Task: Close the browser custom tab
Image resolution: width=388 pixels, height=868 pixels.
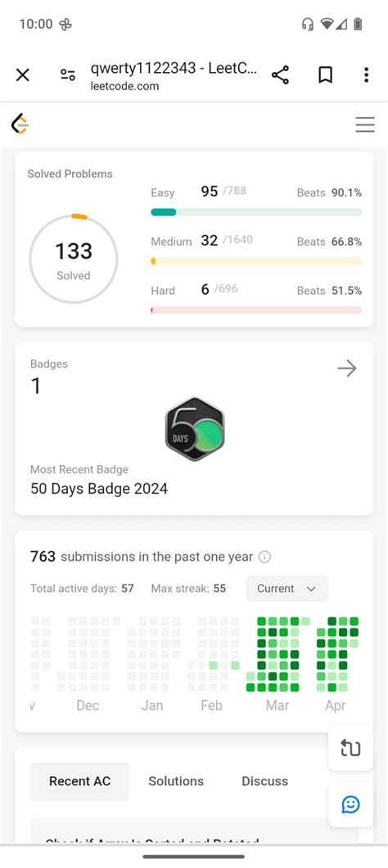Action: click(x=22, y=75)
